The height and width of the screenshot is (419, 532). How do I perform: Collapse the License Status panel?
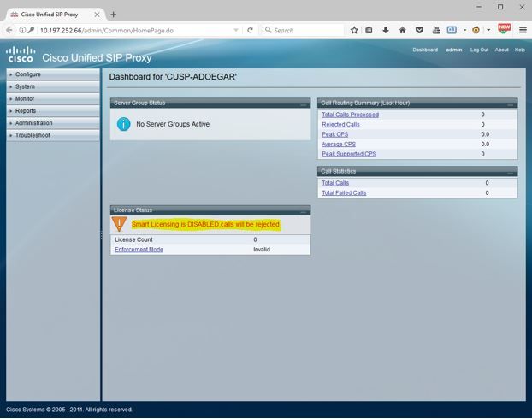[304, 212]
